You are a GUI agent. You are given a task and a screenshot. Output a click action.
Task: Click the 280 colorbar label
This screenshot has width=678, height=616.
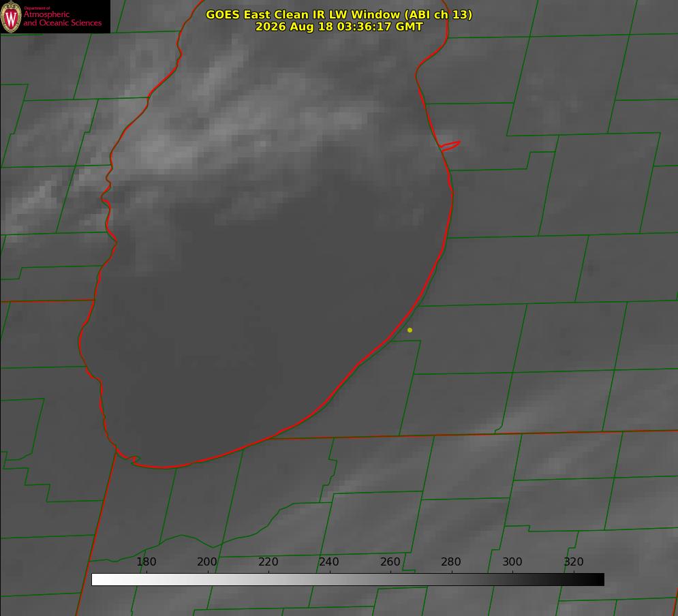[451, 561]
